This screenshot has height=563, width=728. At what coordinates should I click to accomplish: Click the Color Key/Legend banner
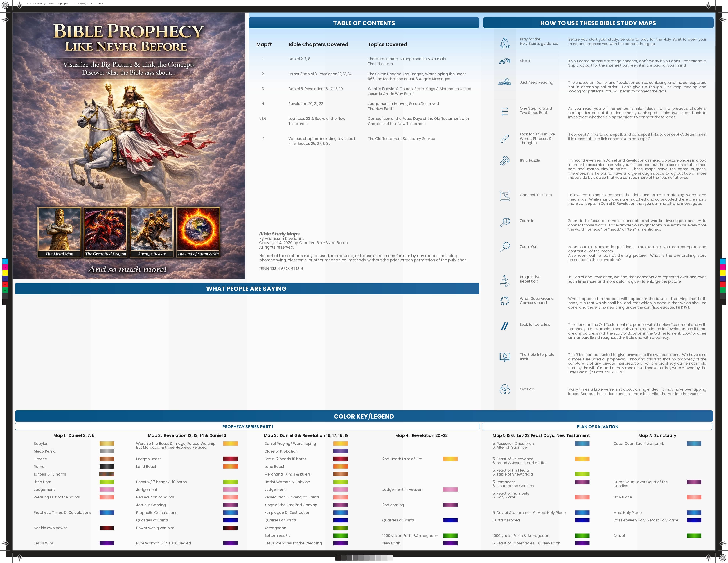point(364,416)
